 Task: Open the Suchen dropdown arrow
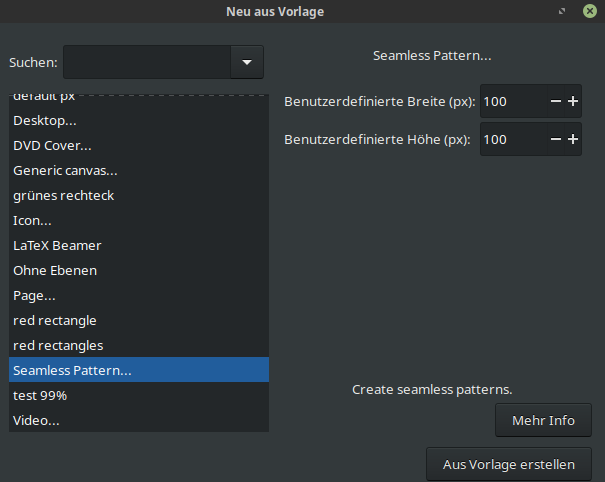pos(246,62)
